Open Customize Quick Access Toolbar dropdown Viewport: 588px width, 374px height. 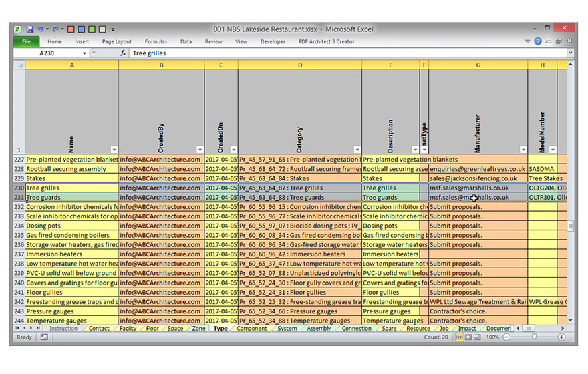112,29
